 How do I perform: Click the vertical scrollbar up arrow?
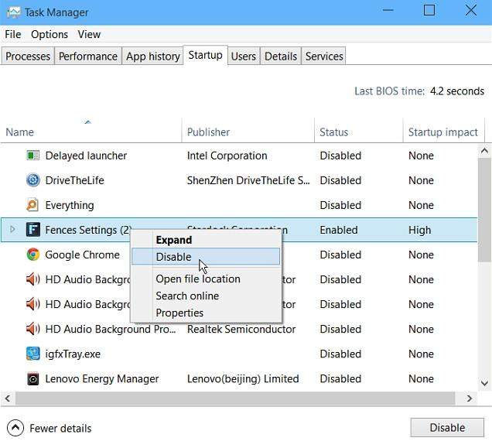click(x=484, y=151)
